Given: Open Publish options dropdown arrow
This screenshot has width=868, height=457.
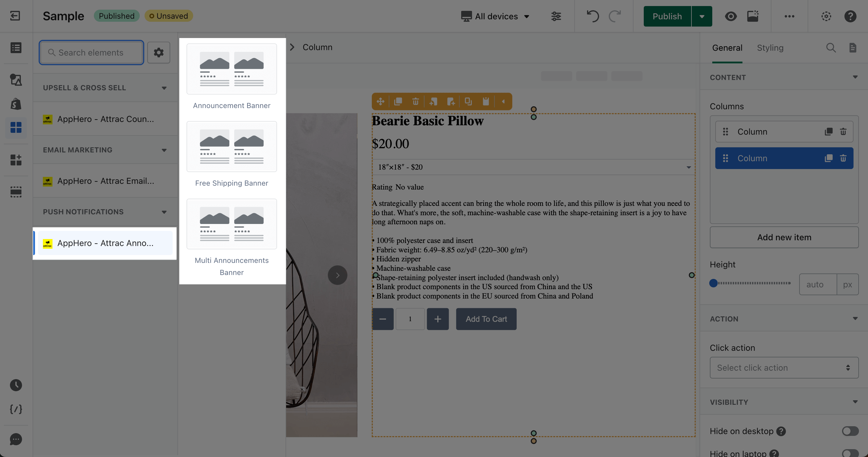Looking at the screenshot, I should coord(702,16).
